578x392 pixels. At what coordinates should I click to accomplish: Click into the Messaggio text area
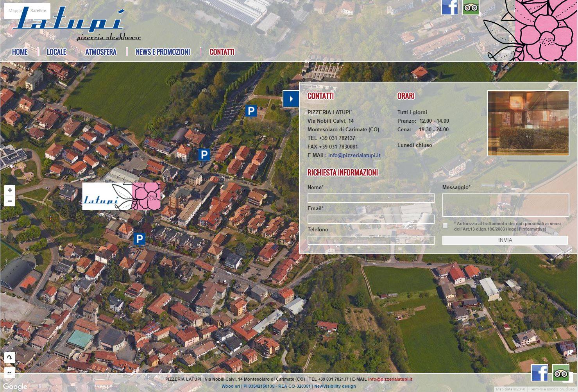click(x=506, y=205)
